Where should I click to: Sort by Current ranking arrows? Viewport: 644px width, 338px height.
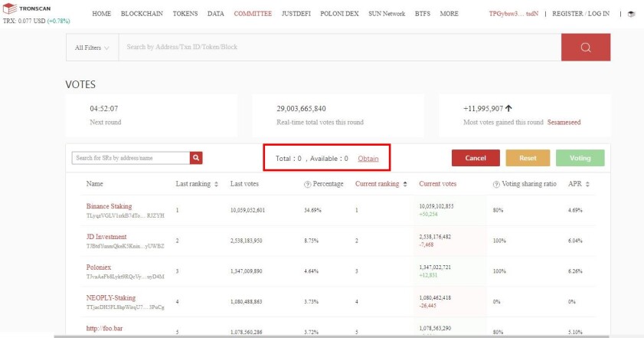click(x=405, y=184)
